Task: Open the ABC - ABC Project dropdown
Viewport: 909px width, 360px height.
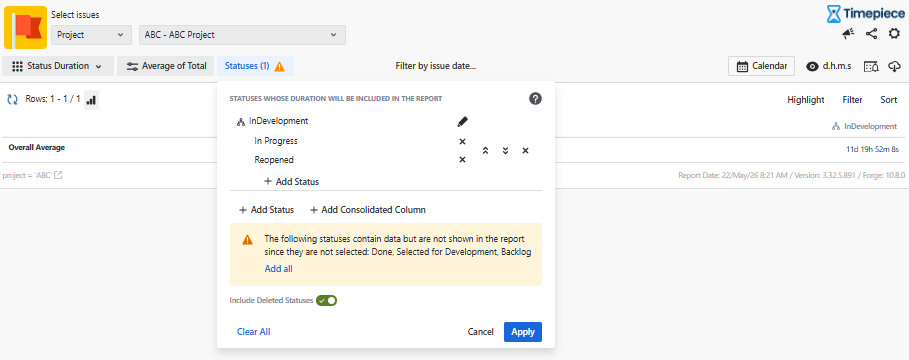Action: coord(242,35)
